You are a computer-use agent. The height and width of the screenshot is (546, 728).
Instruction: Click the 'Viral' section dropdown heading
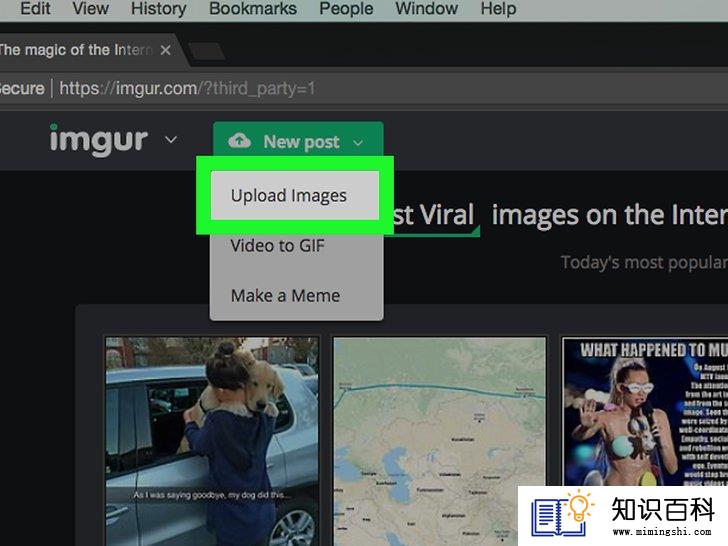436,215
